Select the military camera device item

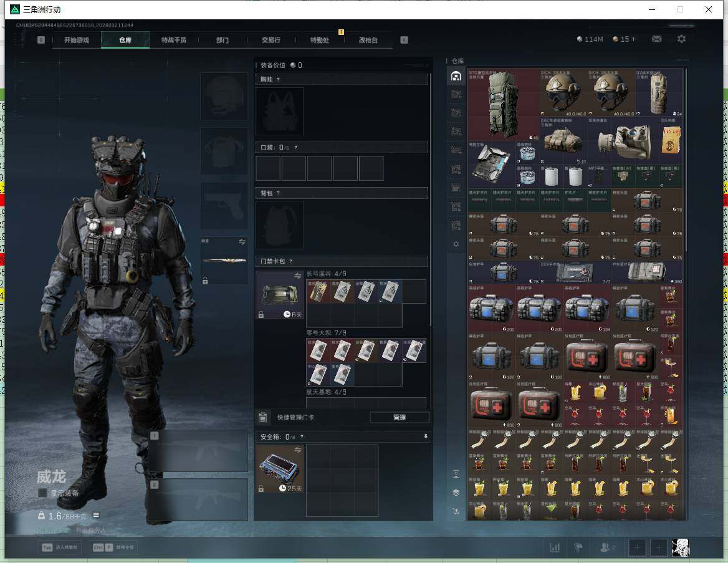point(623,141)
